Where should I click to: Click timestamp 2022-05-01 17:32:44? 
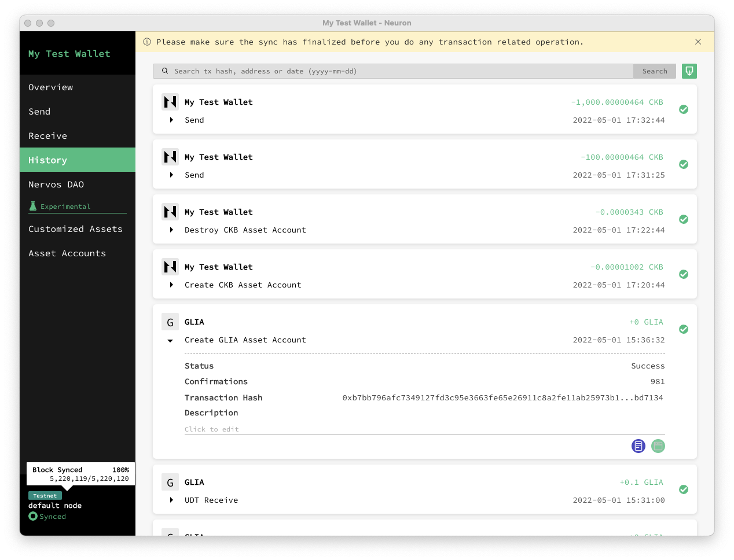click(x=619, y=120)
